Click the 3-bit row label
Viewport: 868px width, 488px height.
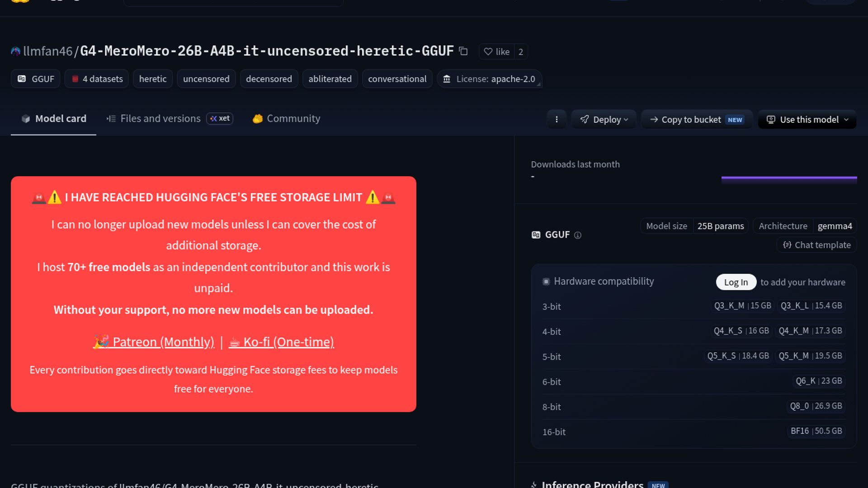tap(552, 306)
